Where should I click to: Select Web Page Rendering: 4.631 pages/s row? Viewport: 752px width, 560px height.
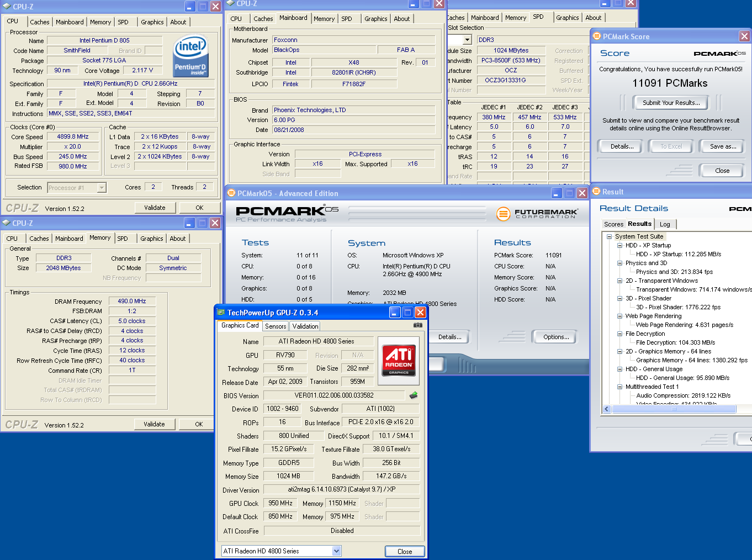point(684,325)
